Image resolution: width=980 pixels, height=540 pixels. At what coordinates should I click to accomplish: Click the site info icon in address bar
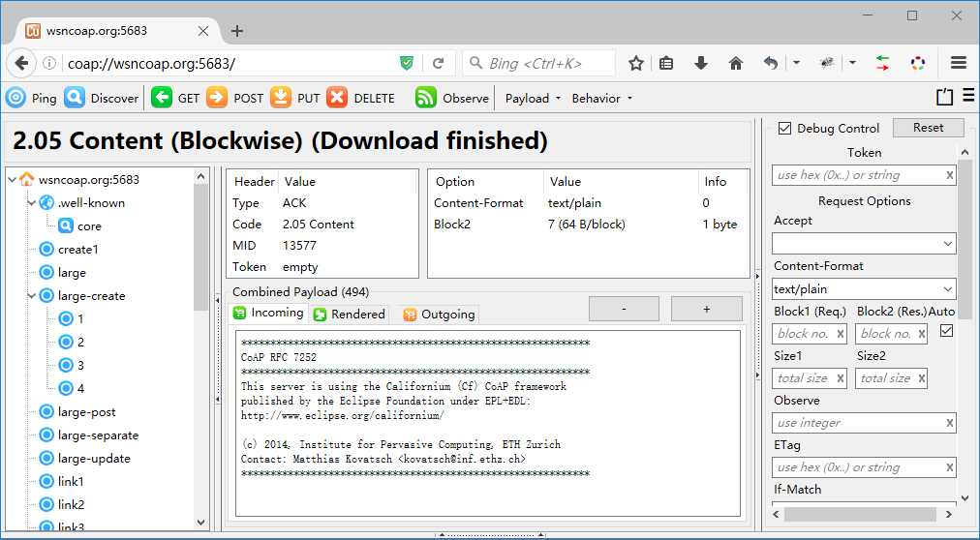click(x=49, y=63)
